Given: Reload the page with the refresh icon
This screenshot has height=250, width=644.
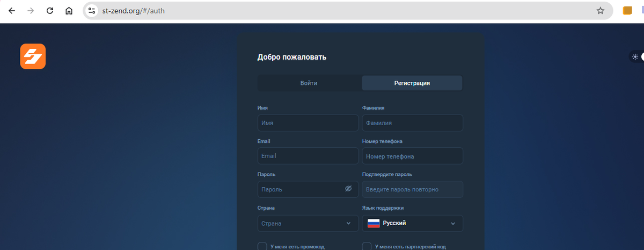Looking at the screenshot, I should coord(50,11).
